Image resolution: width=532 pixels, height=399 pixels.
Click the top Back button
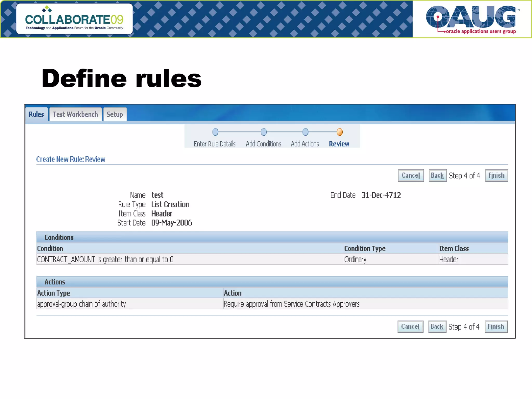437,176
